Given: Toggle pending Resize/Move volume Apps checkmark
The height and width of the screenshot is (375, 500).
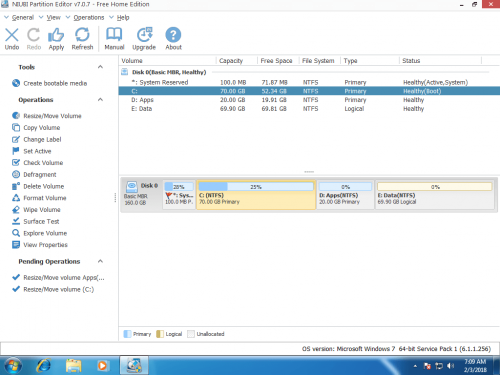Looking at the screenshot, I should (x=16, y=277).
